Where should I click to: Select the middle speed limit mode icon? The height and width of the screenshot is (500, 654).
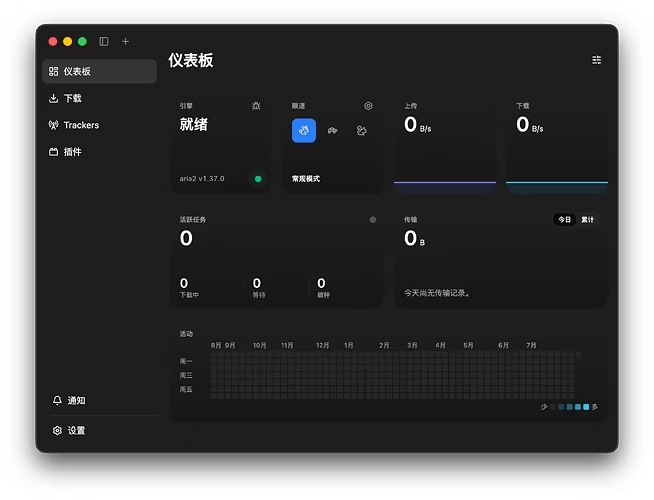point(332,131)
